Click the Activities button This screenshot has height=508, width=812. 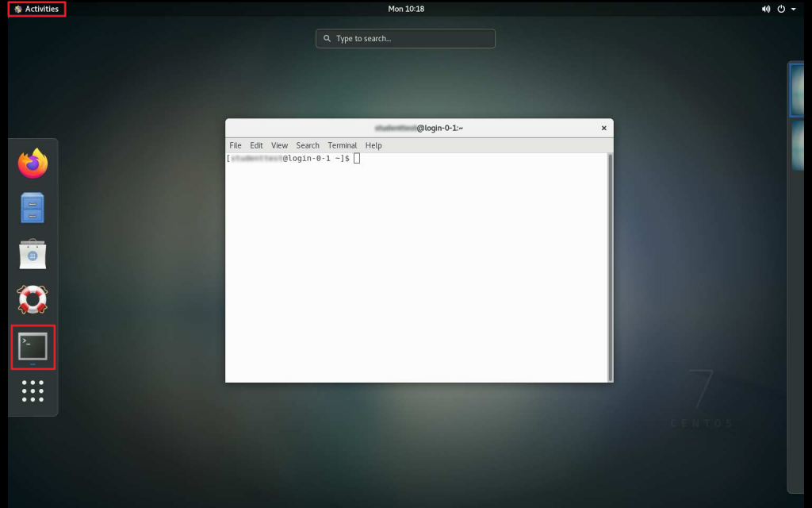point(36,9)
